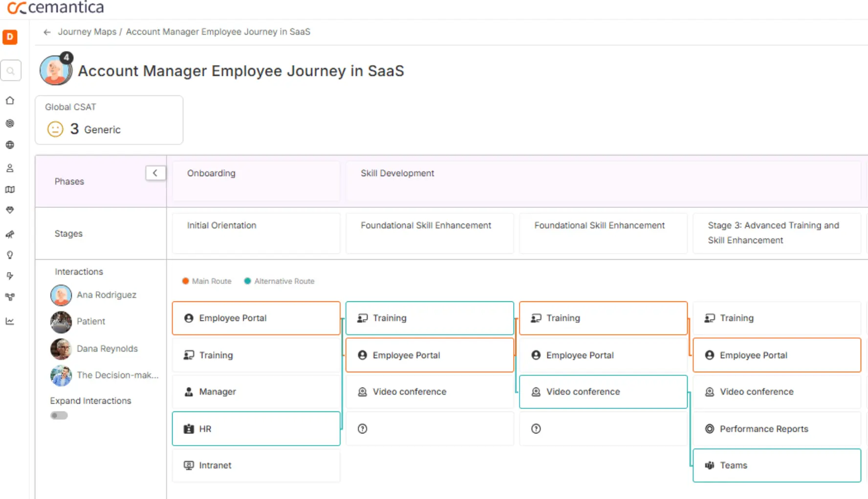Click the Main Route orange legend dot

tap(185, 281)
